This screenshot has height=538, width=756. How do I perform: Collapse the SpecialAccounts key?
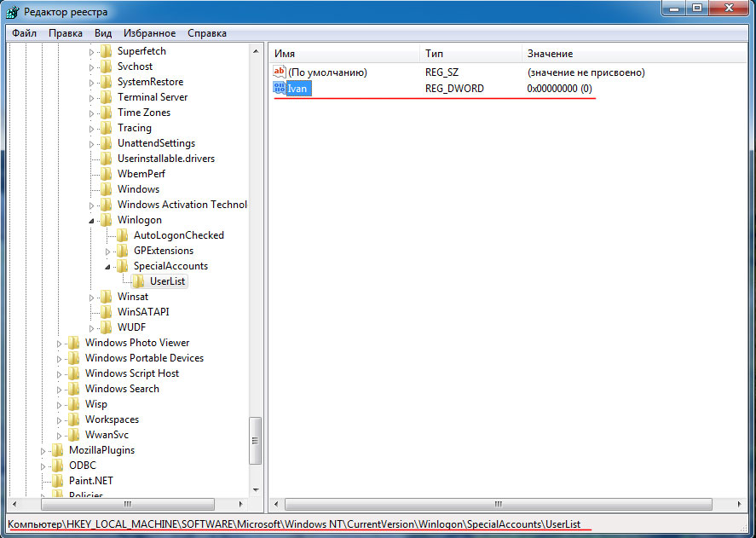tap(108, 267)
